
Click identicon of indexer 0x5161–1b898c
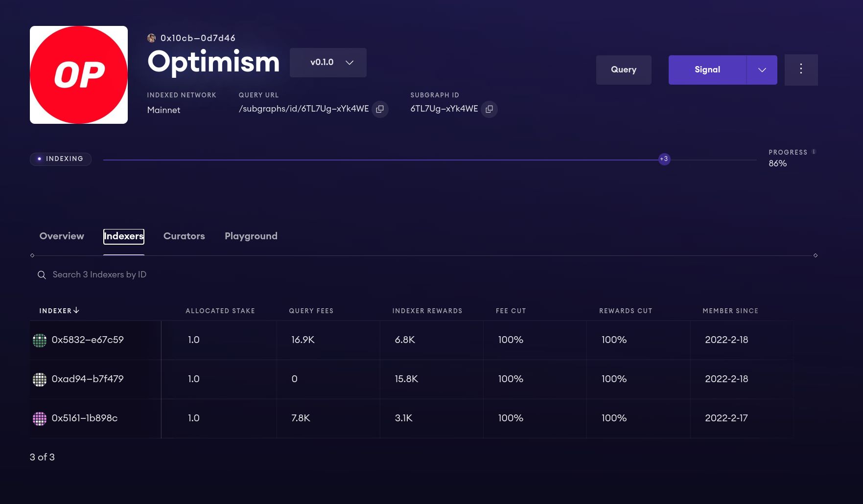pyautogui.click(x=40, y=418)
